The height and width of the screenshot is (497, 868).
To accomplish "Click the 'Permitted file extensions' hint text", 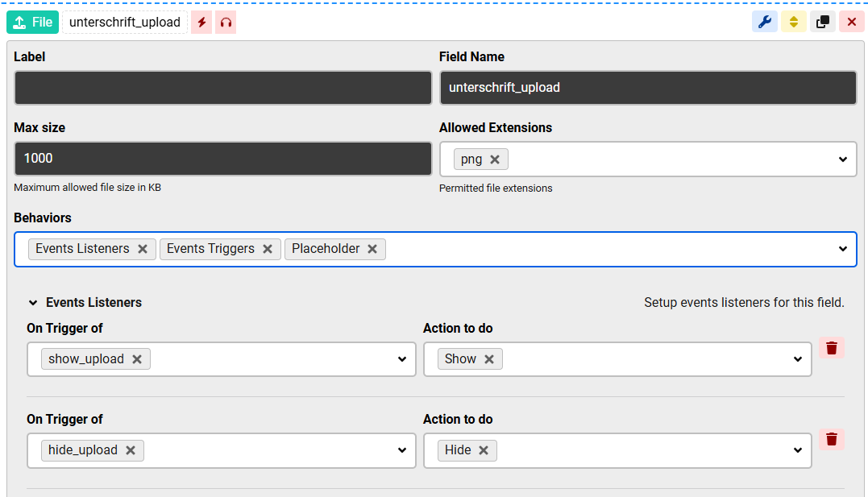I will pyautogui.click(x=496, y=188).
